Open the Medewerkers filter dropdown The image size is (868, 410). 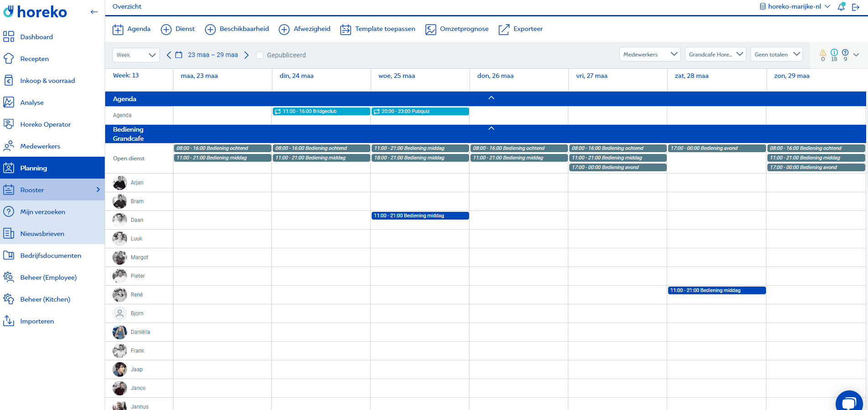[x=649, y=54]
